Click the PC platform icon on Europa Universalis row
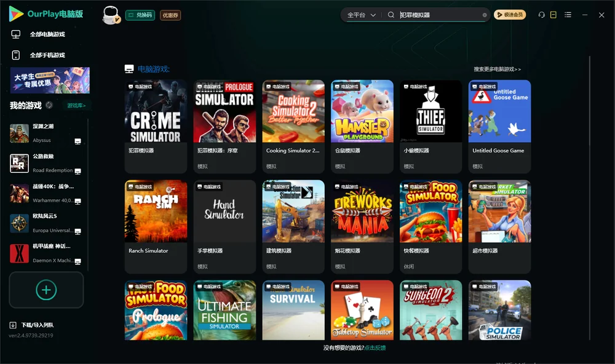The height and width of the screenshot is (364, 615). (x=77, y=231)
